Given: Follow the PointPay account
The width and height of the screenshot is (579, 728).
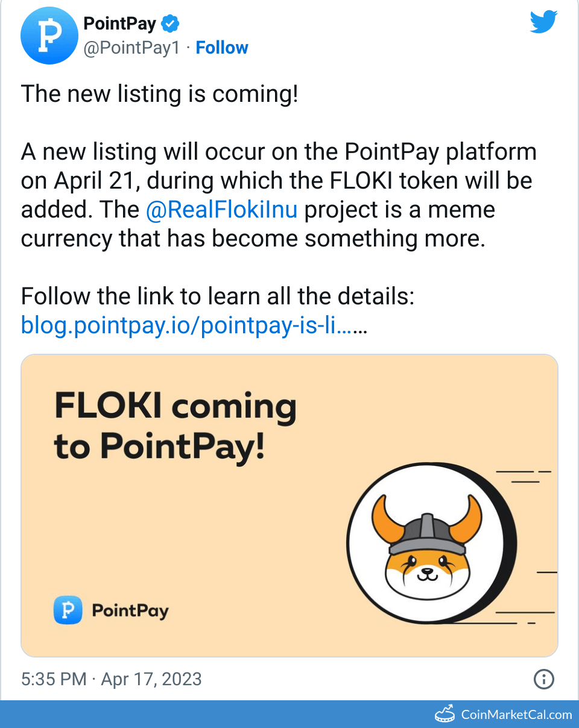Looking at the screenshot, I should [222, 48].
